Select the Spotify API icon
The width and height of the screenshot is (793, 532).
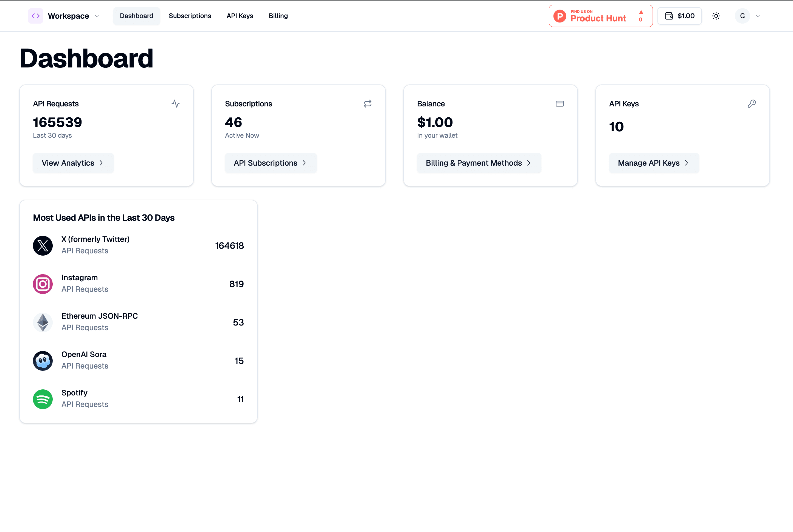click(43, 399)
